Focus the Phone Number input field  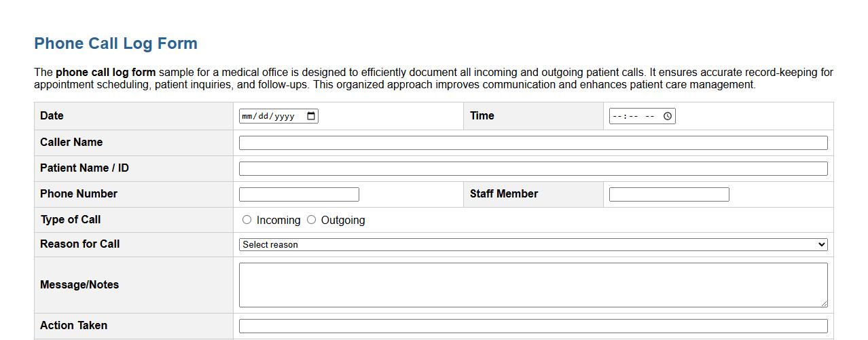coord(299,194)
